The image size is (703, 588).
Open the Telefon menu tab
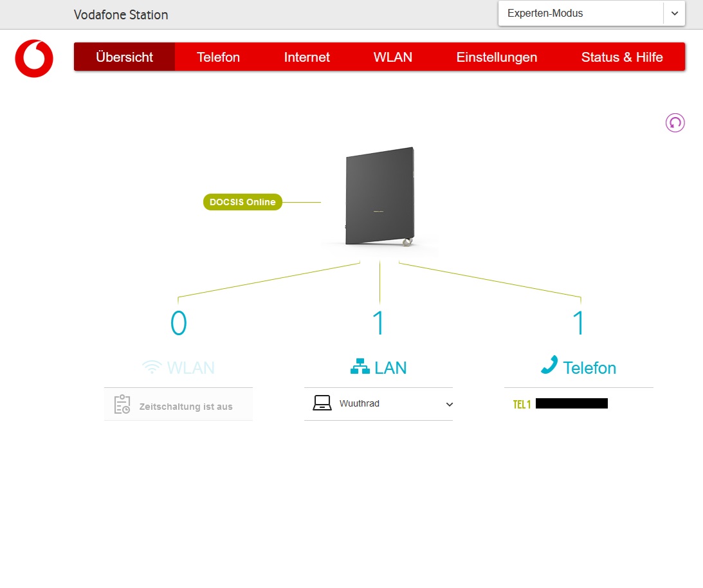point(218,57)
